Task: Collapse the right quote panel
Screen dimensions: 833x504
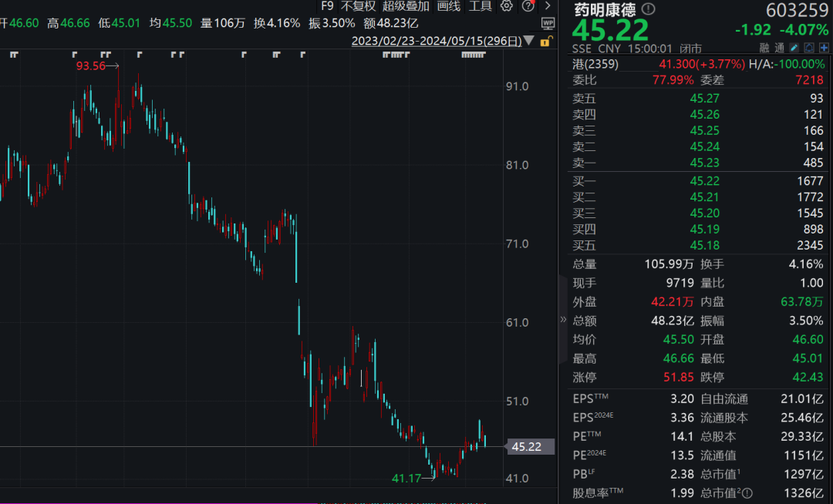Action: coord(563,319)
